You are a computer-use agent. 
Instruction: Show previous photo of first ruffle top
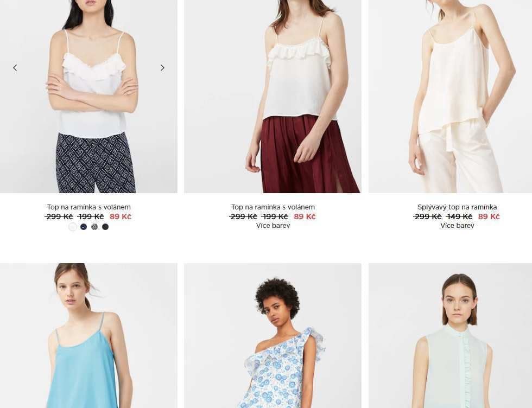click(15, 68)
